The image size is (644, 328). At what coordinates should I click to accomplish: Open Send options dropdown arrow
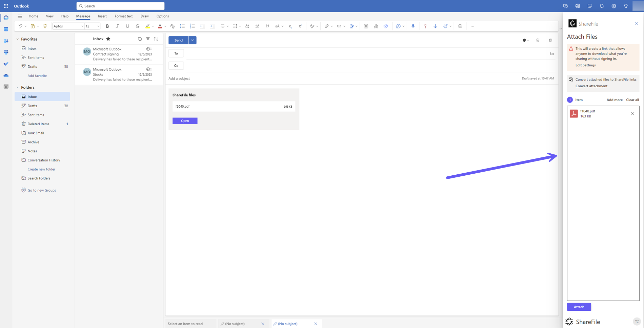193,40
